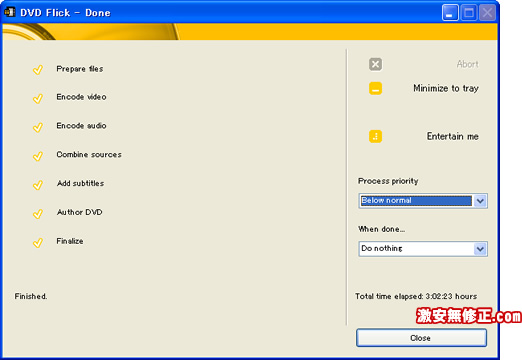This screenshot has width=522, height=360.
Task: Click the checkmark beside Combine sources
Action: (x=38, y=156)
